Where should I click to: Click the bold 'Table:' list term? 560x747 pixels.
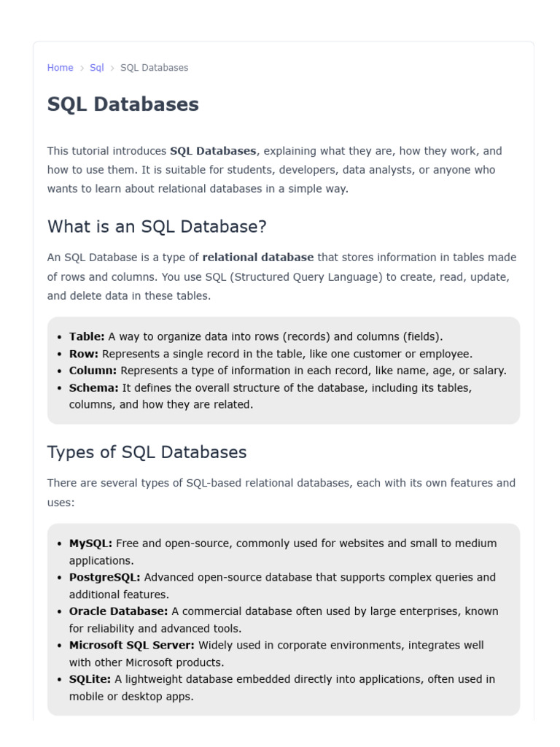point(87,336)
